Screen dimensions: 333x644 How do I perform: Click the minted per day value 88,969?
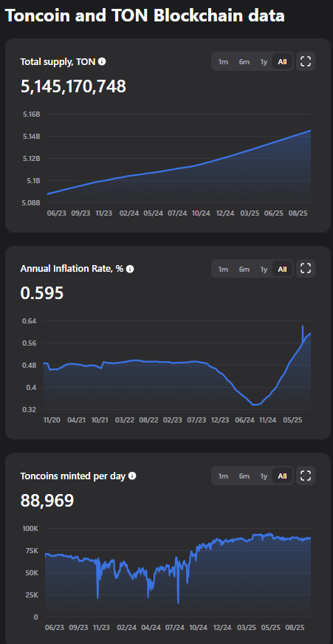pos(47,500)
